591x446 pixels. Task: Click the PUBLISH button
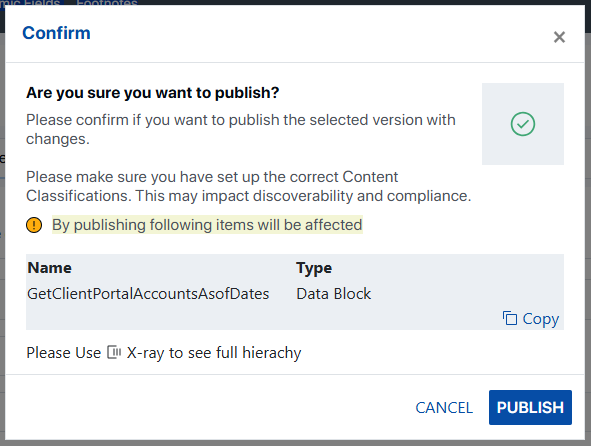(x=530, y=407)
